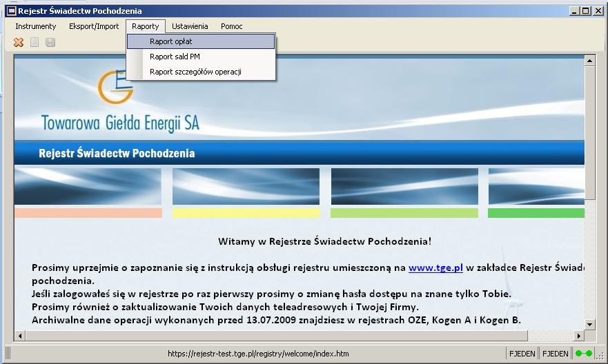Click the line starting Archiwalne dane operacji
Viewport: 608px width, 364px height.
click(x=276, y=321)
